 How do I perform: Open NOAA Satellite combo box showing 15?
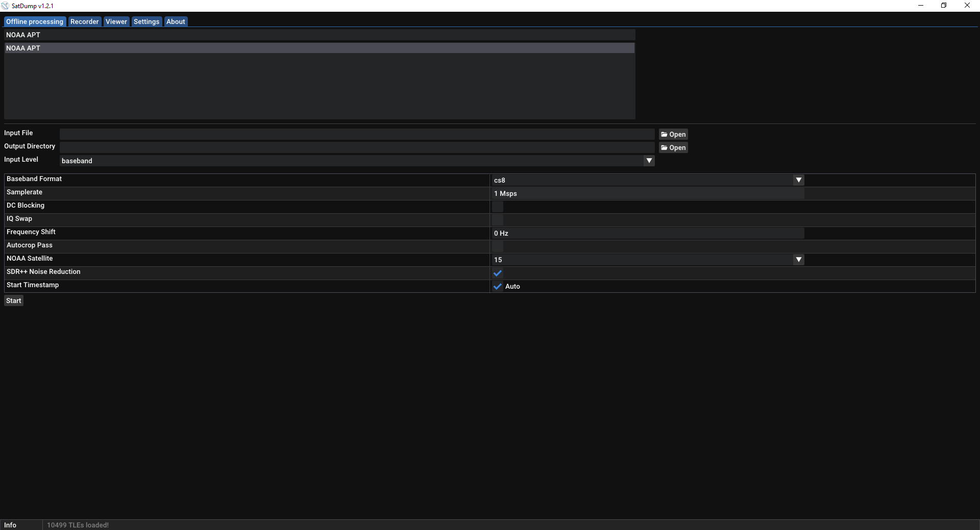point(648,260)
